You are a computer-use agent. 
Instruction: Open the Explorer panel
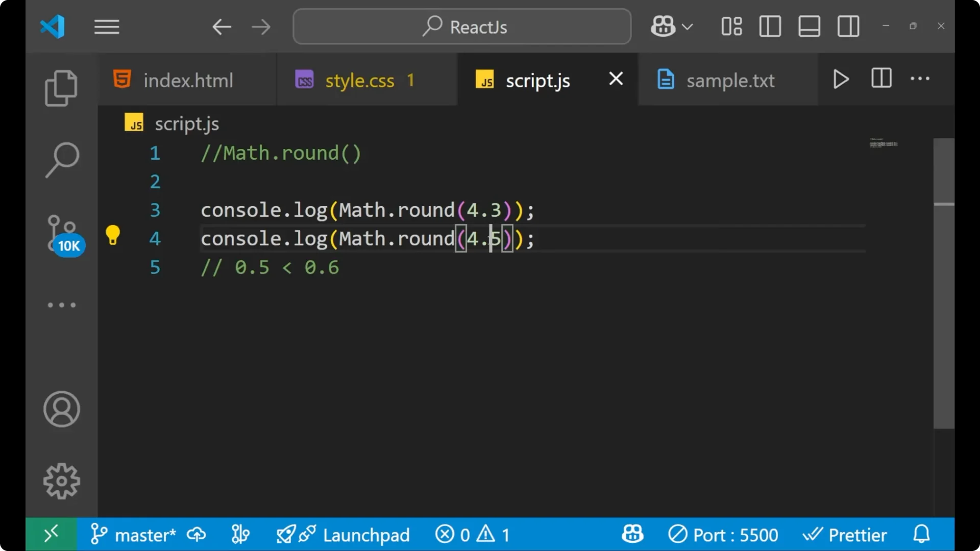61,88
